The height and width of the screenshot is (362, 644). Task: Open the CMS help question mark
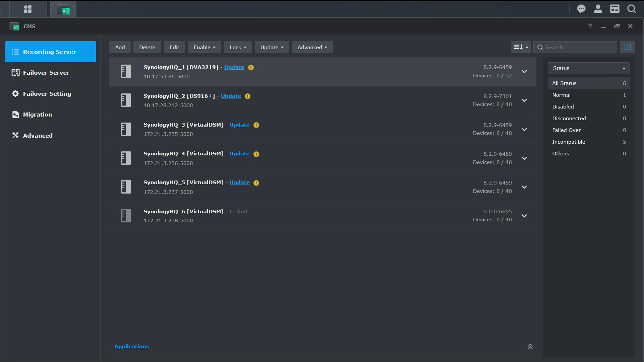(590, 26)
